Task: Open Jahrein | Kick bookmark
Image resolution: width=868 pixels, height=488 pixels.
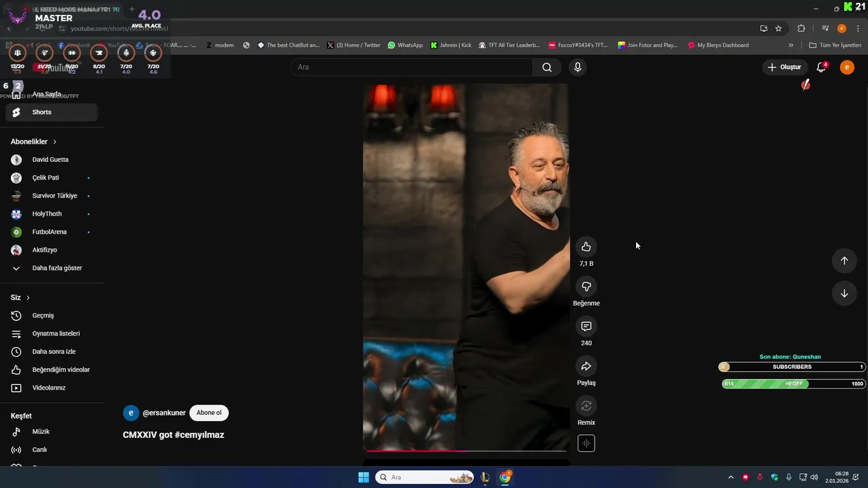Action: click(x=451, y=45)
